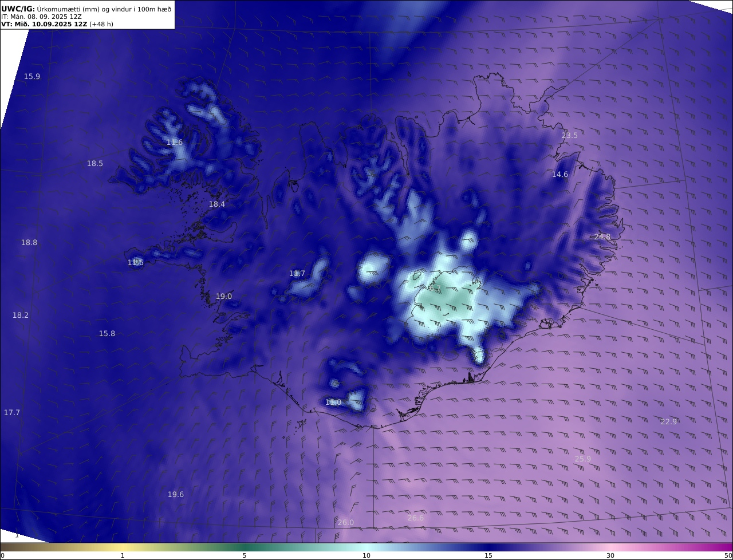
Task: Click the colorbar tick label 10
Action: (366, 555)
